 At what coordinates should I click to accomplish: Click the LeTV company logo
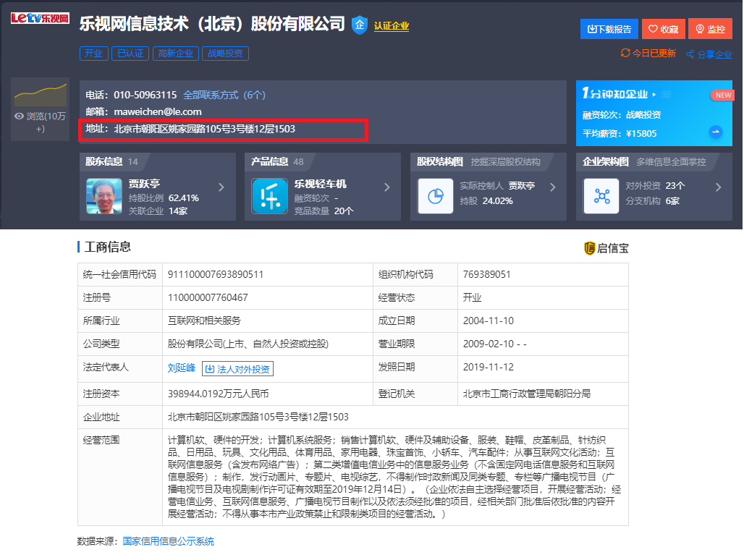pos(40,18)
